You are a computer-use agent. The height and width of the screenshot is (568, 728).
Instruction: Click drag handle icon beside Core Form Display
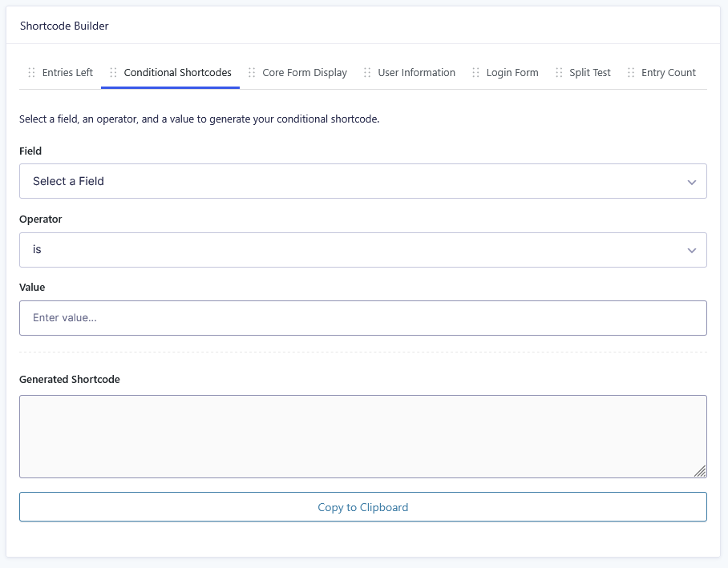(253, 73)
